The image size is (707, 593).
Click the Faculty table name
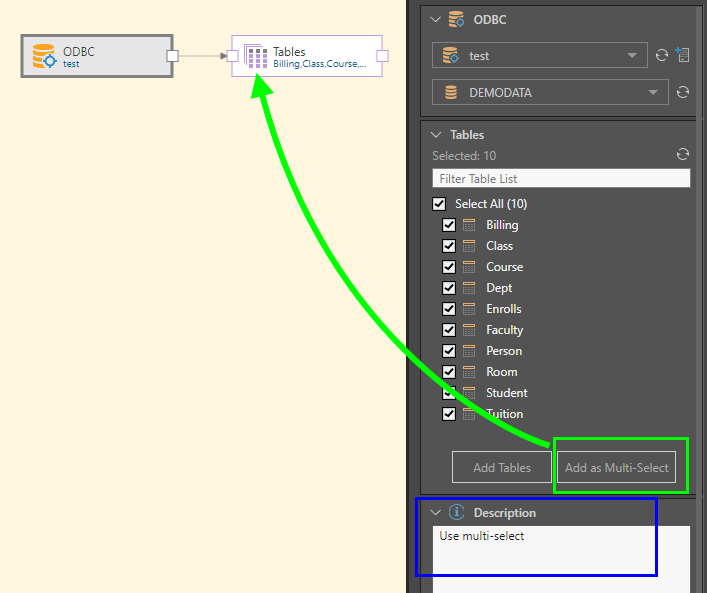[x=505, y=330]
